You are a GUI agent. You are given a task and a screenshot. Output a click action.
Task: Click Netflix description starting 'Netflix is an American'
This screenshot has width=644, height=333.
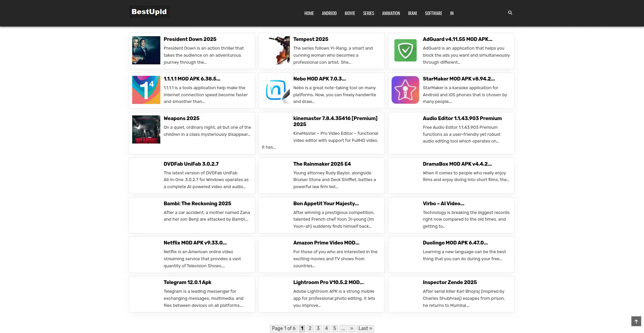202,259
